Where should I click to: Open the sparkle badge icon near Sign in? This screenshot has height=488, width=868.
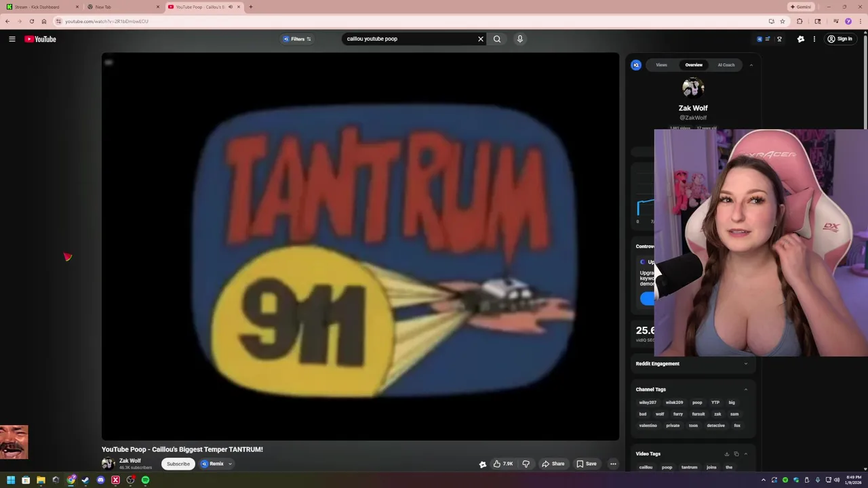[x=801, y=39]
